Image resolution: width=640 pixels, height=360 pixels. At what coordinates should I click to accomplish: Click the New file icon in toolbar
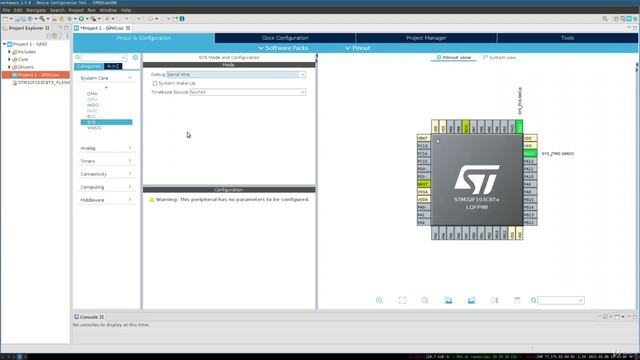(5, 19)
